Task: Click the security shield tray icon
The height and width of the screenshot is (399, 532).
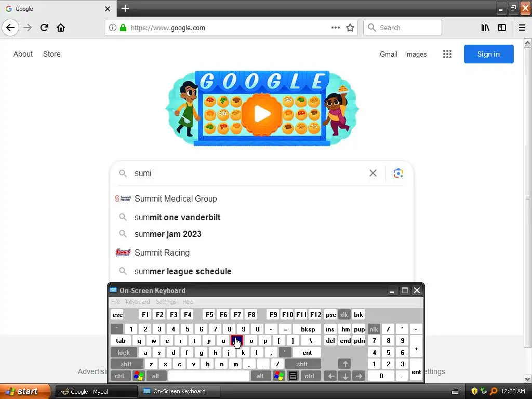Action: tap(474, 391)
